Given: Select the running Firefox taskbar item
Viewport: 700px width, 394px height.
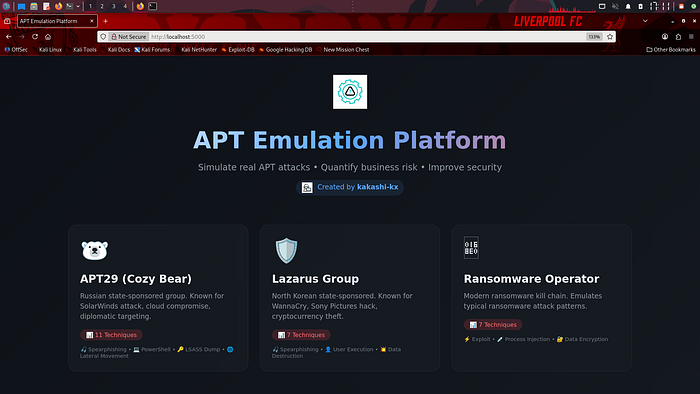Looking at the screenshot, I should (140, 6).
